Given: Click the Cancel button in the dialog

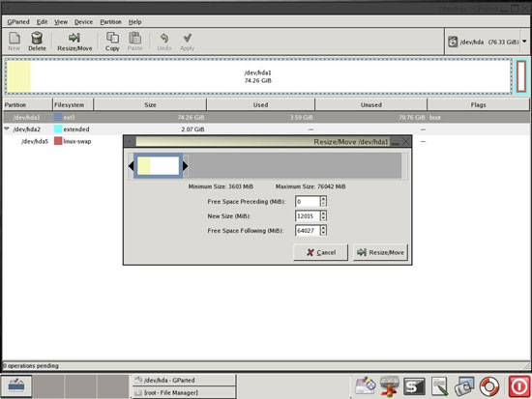Looking at the screenshot, I should pos(320,252).
